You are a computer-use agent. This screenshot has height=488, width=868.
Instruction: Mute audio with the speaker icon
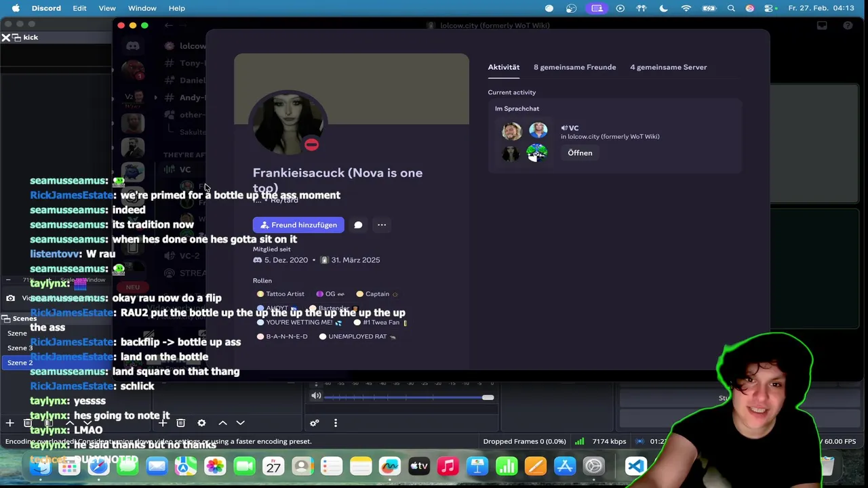[x=316, y=396]
